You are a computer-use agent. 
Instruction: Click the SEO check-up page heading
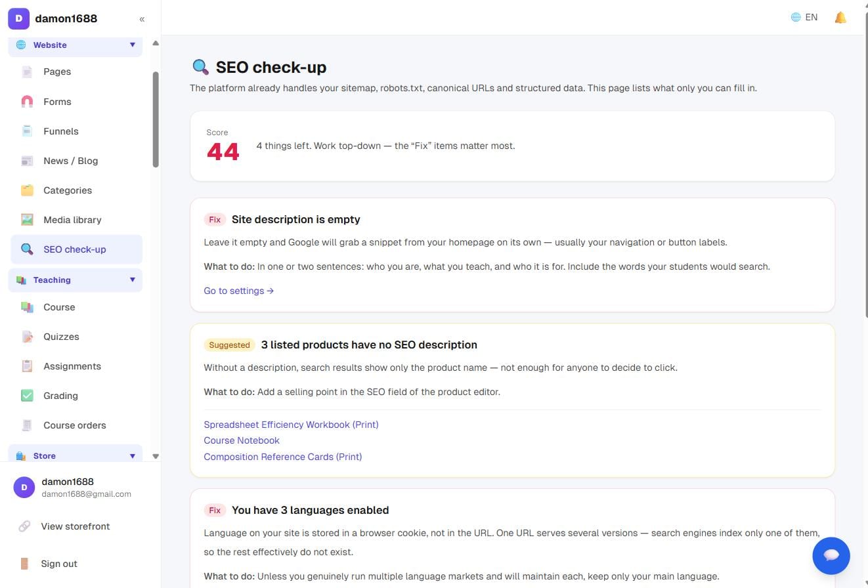271,67
